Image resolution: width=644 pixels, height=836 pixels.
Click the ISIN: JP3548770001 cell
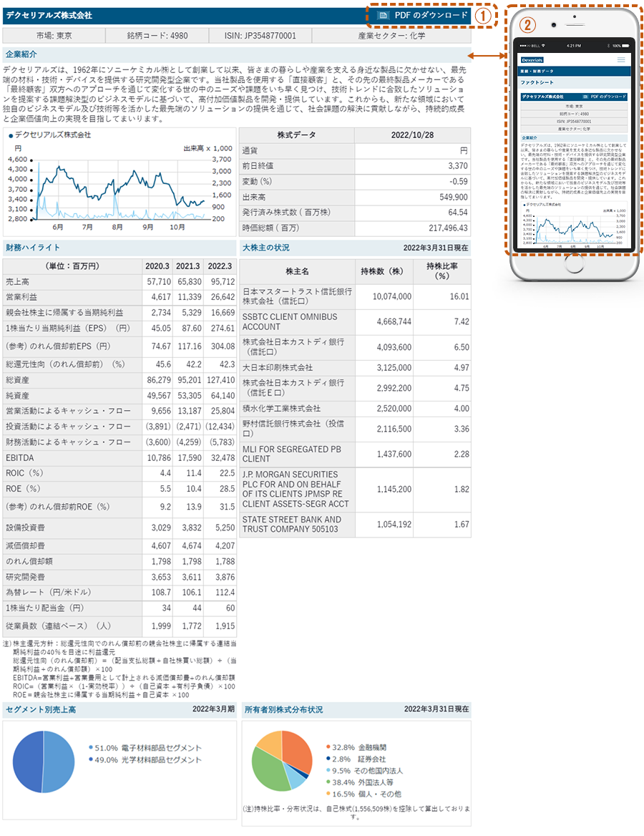(x=260, y=36)
